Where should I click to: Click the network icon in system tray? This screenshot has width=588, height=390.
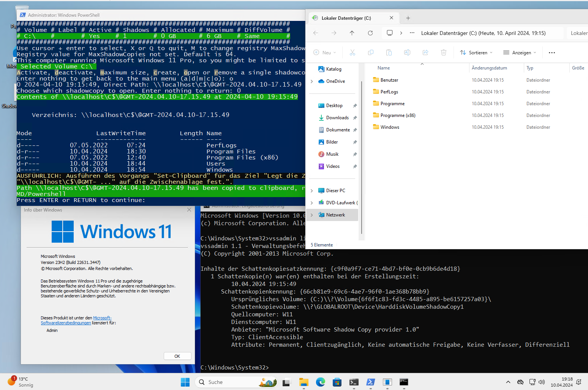pyautogui.click(x=532, y=382)
